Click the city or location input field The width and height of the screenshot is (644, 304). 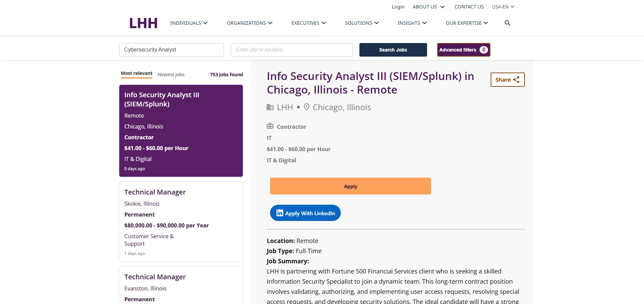coord(292,50)
